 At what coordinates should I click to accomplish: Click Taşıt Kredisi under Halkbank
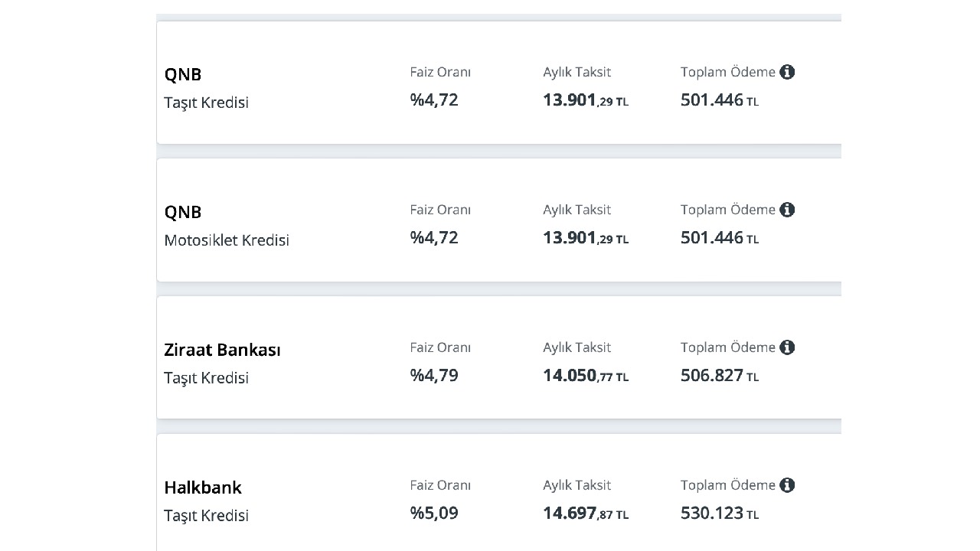pyautogui.click(x=207, y=516)
